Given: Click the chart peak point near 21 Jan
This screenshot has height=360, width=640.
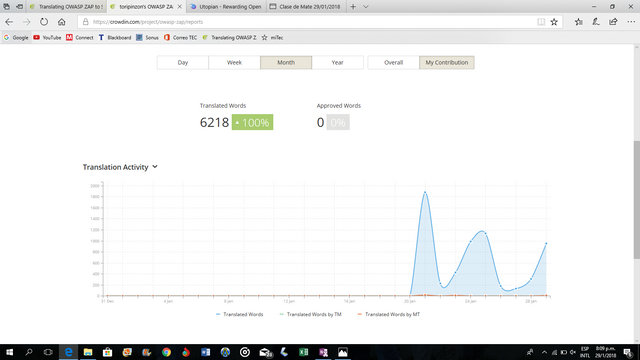Looking at the screenshot, I should pos(425,192).
